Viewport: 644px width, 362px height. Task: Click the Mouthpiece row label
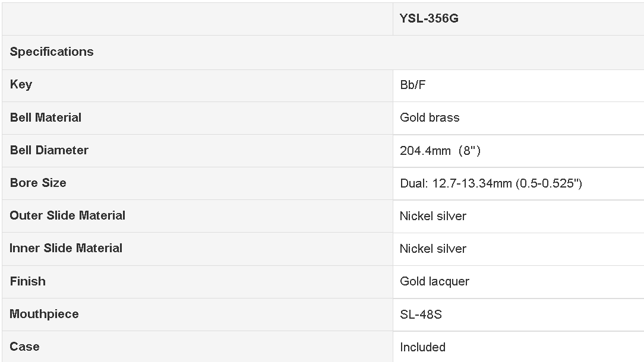pos(44,315)
